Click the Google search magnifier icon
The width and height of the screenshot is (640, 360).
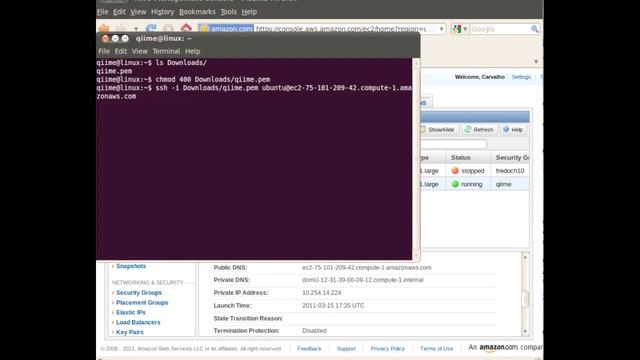pyautogui.click(x=534, y=29)
